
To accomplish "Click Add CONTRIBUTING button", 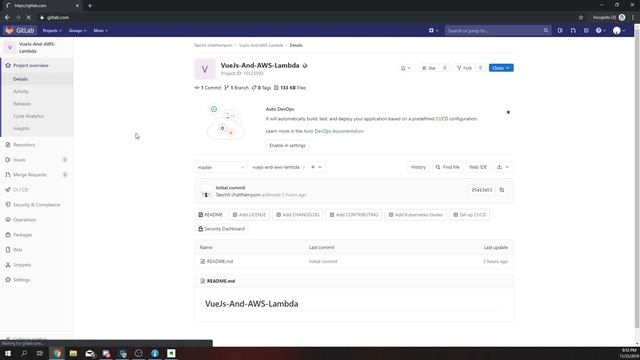I will tap(354, 215).
